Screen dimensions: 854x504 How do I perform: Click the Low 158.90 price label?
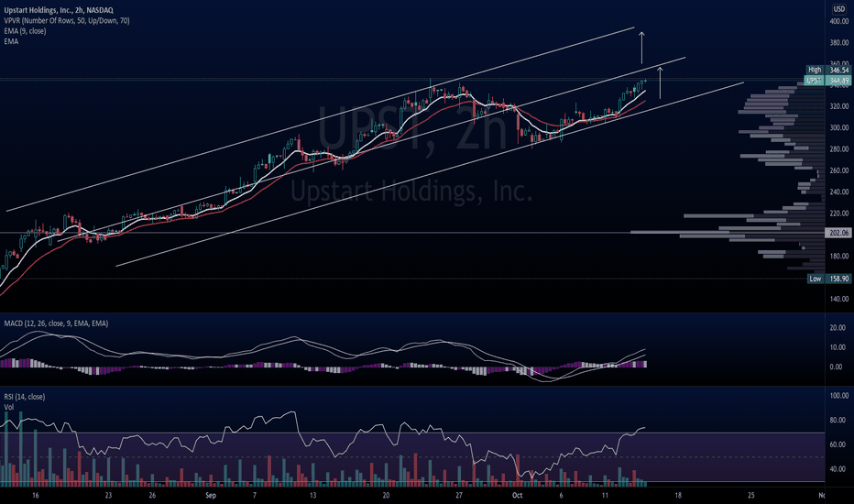tap(828, 279)
